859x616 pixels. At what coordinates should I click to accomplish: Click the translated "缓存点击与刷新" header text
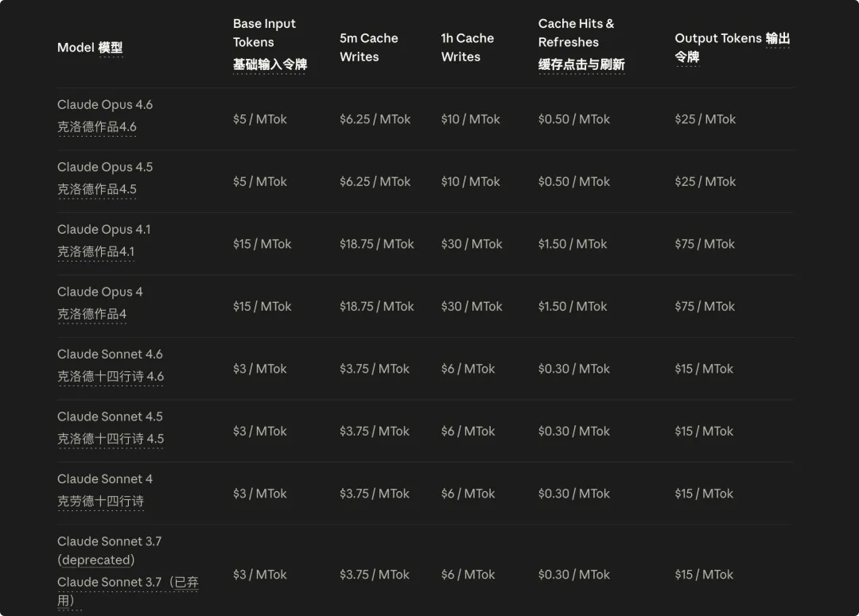tap(581, 64)
